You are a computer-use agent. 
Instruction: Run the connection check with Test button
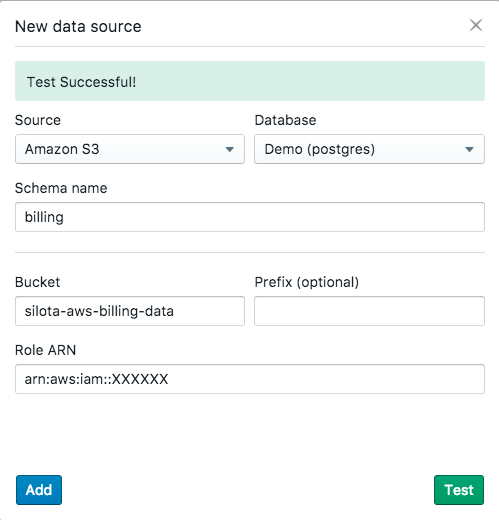(459, 490)
